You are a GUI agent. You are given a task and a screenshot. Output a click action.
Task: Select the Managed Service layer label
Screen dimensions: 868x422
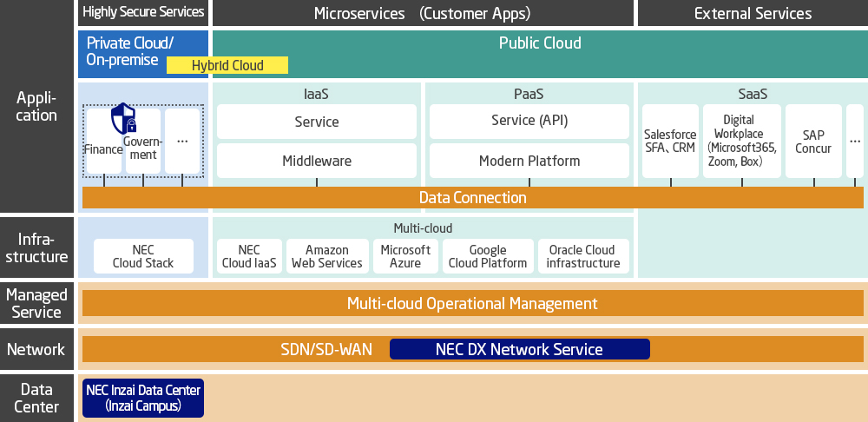pos(36,303)
